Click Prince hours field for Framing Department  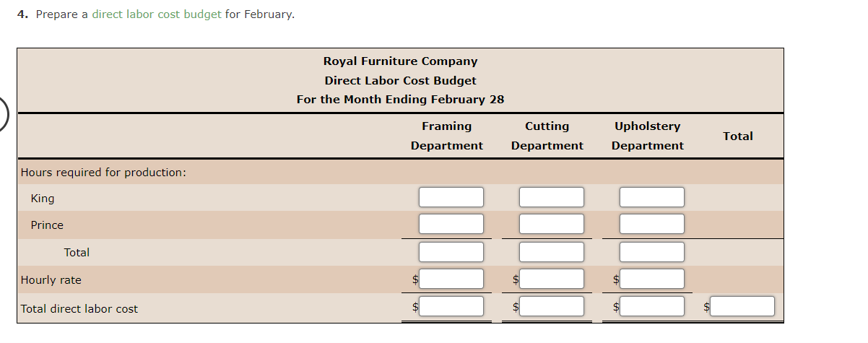(x=451, y=224)
